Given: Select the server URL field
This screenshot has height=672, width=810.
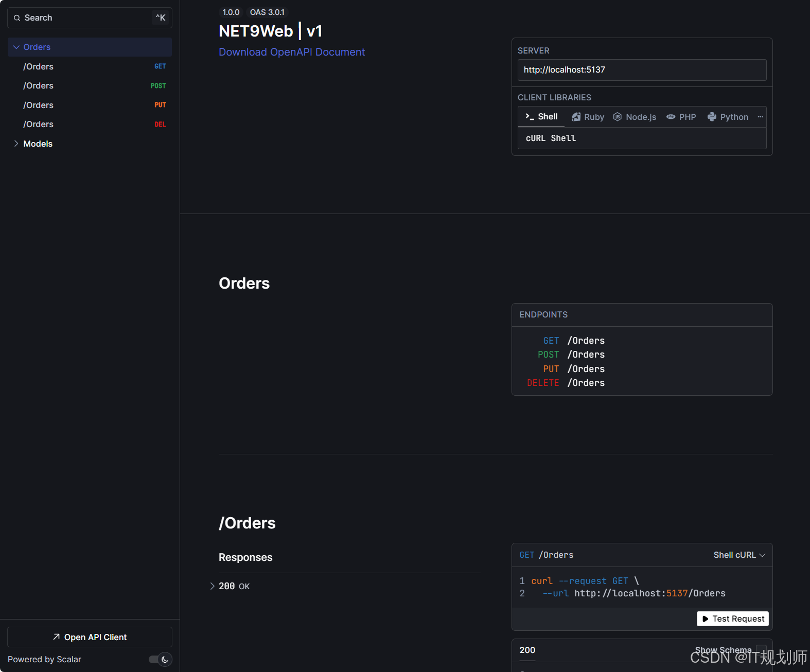Looking at the screenshot, I should click(642, 70).
